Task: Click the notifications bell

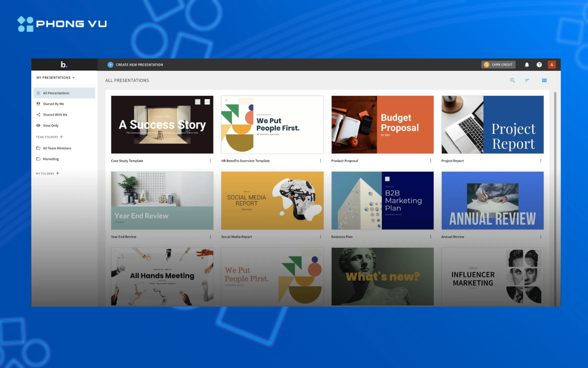Action: click(x=526, y=64)
